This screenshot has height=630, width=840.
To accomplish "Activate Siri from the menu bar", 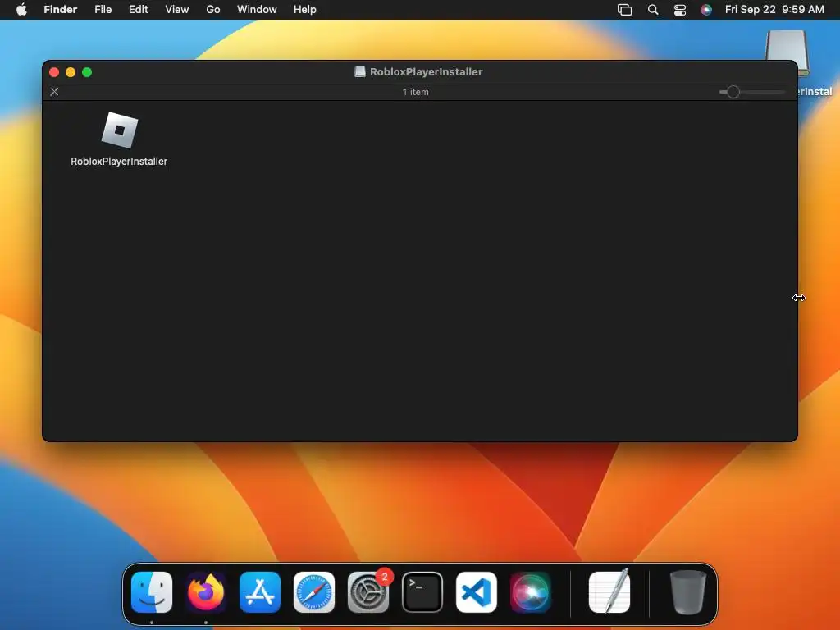I will pyautogui.click(x=706, y=10).
